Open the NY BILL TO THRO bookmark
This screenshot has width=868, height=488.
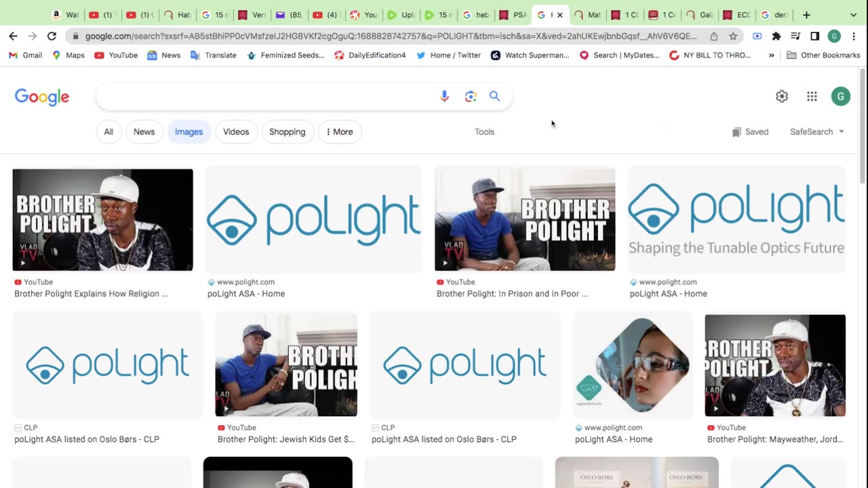tap(710, 55)
